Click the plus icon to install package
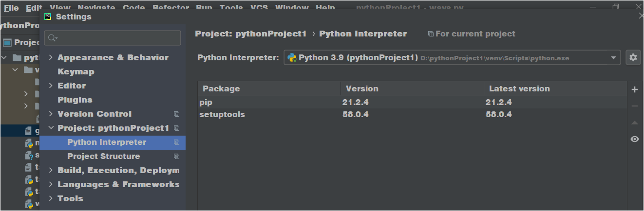644x211 pixels. [634, 89]
